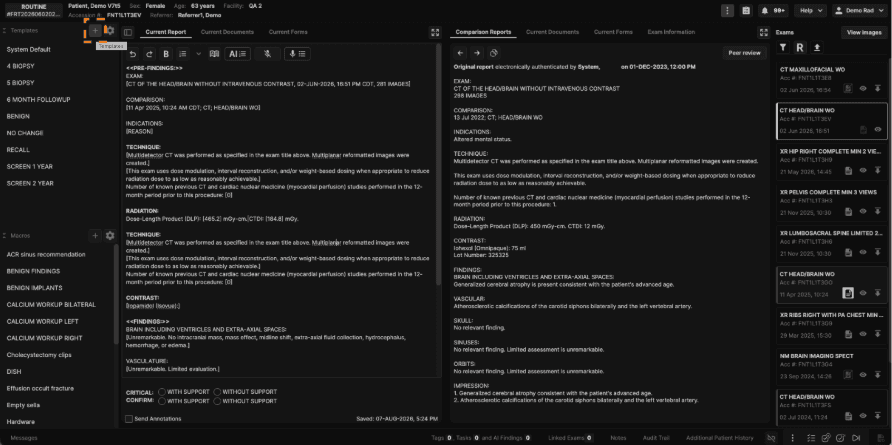The width and height of the screenshot is (892, 445).
Task: Open report document for CT MAXILLOFACIAL WO exam
Action: point(848,88)
